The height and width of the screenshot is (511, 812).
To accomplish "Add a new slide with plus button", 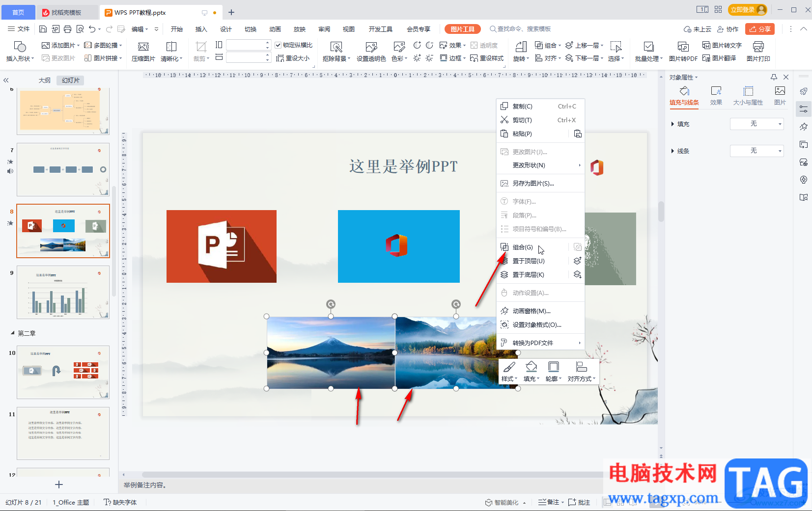I will pos(59,484).
